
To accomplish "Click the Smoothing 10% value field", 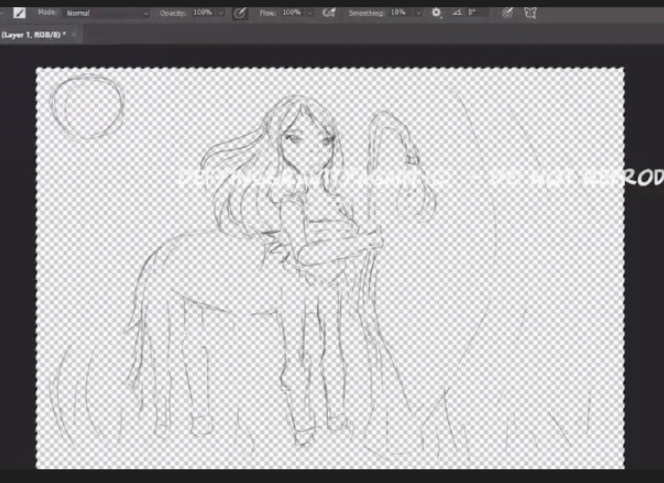I will [x=400, y=13].
